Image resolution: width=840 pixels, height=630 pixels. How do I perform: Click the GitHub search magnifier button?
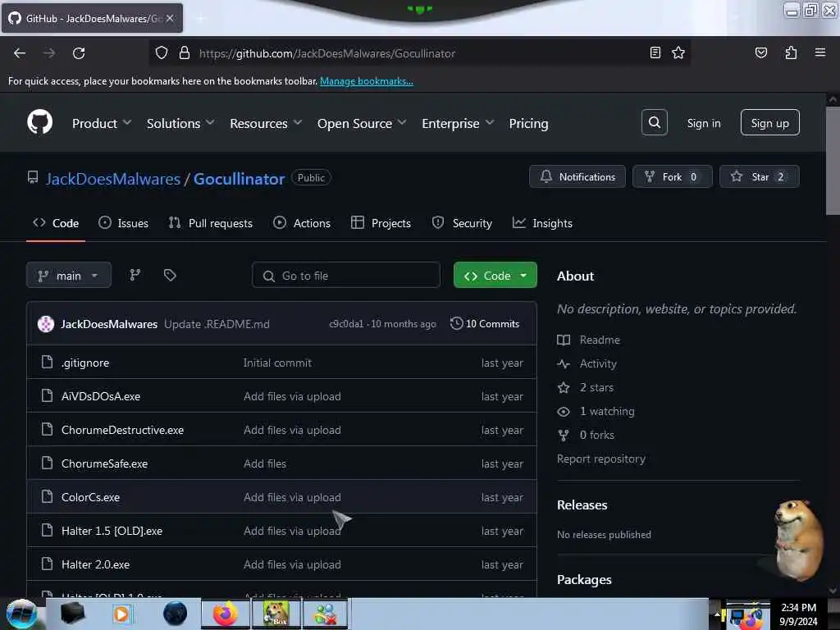(x=654, y=123)
